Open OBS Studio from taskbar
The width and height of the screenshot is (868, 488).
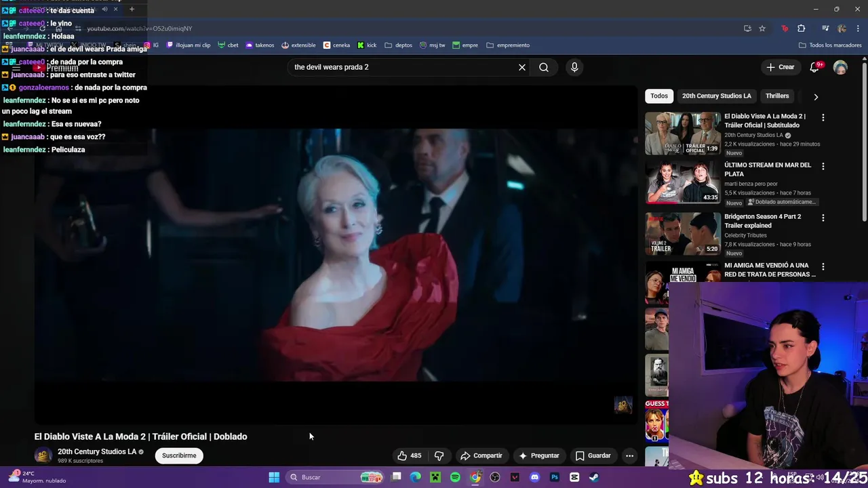(x=495, y=477)
